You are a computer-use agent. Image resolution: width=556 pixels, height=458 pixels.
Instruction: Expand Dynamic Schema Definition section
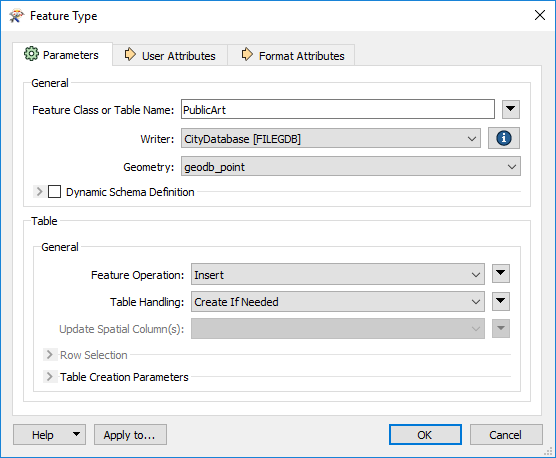(x=39, y=192)
